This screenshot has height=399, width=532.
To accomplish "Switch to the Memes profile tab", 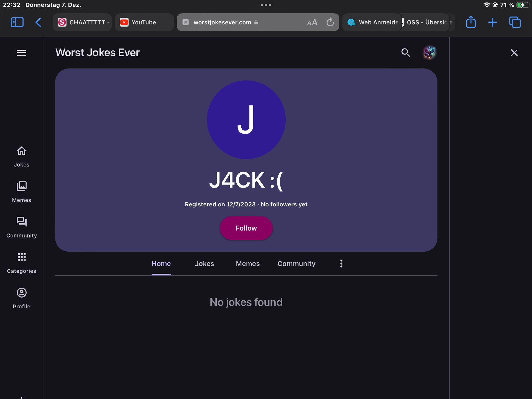I will click(248, 264).
